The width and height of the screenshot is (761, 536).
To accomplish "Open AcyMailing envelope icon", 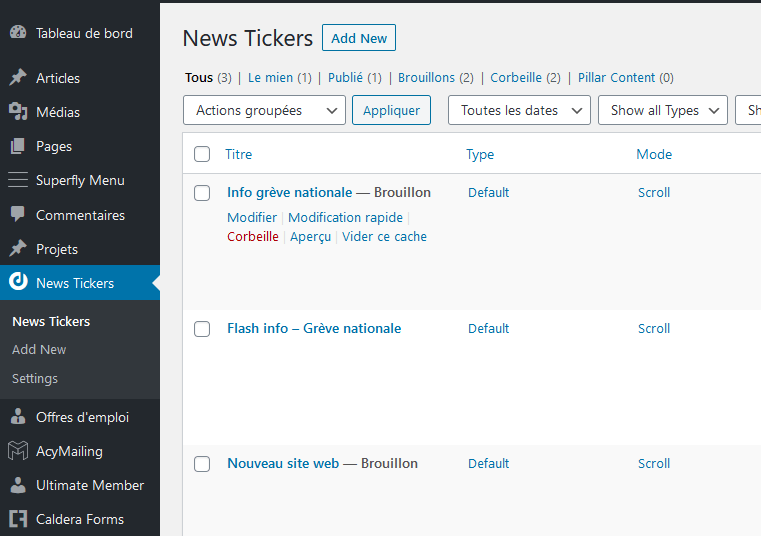I will tap(18, 451).
